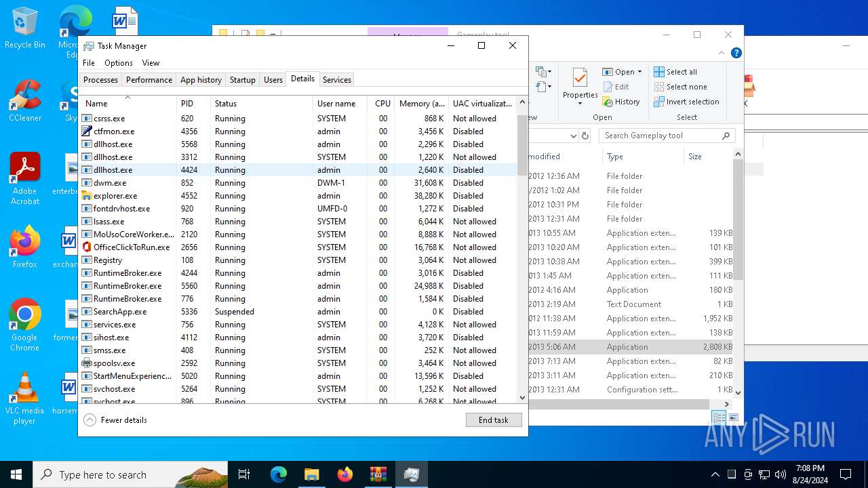Open Explorer Help question mark icon

736,53
